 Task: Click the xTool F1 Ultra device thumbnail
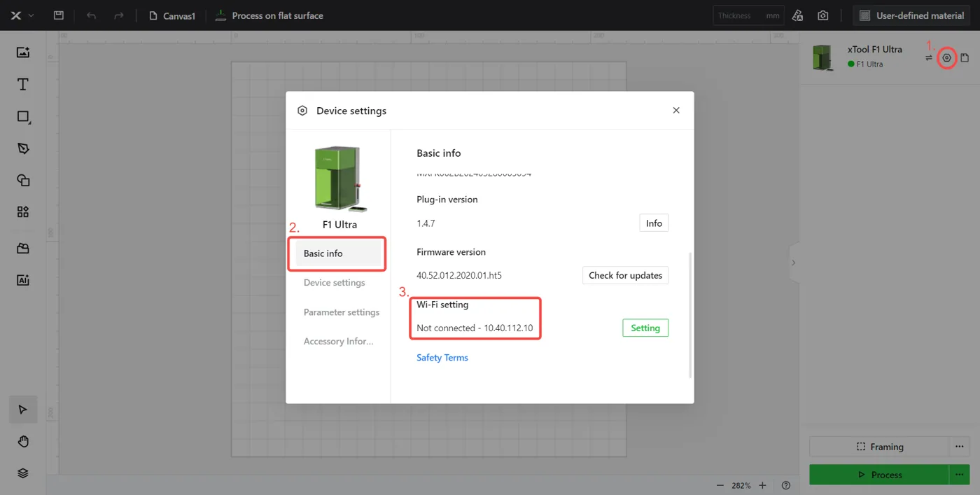tap(822, 57)
